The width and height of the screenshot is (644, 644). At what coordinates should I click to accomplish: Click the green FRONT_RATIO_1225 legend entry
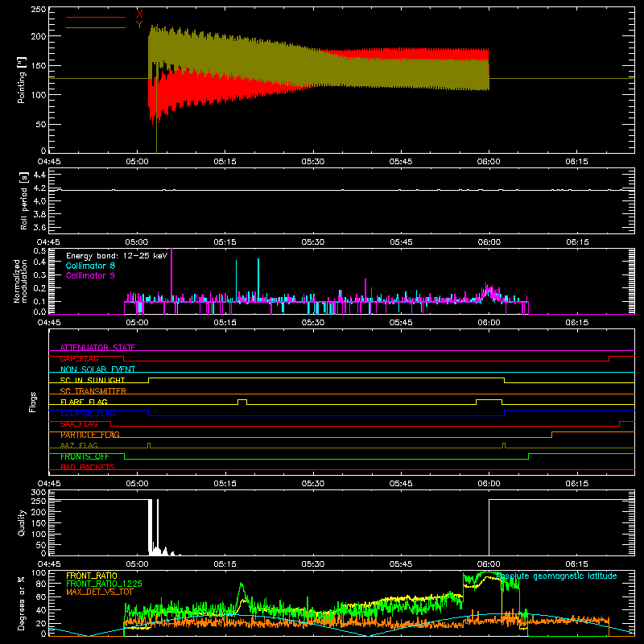pos(104,584)
